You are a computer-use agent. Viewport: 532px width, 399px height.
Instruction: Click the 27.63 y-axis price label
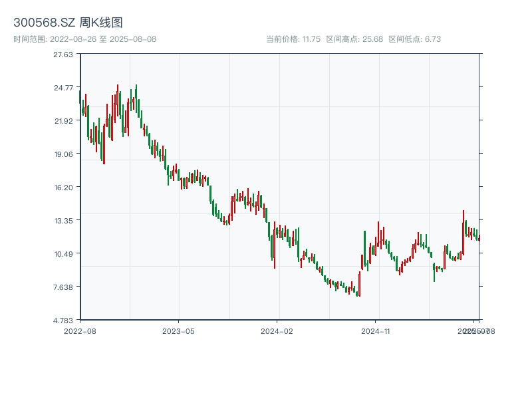coord(64,55)
